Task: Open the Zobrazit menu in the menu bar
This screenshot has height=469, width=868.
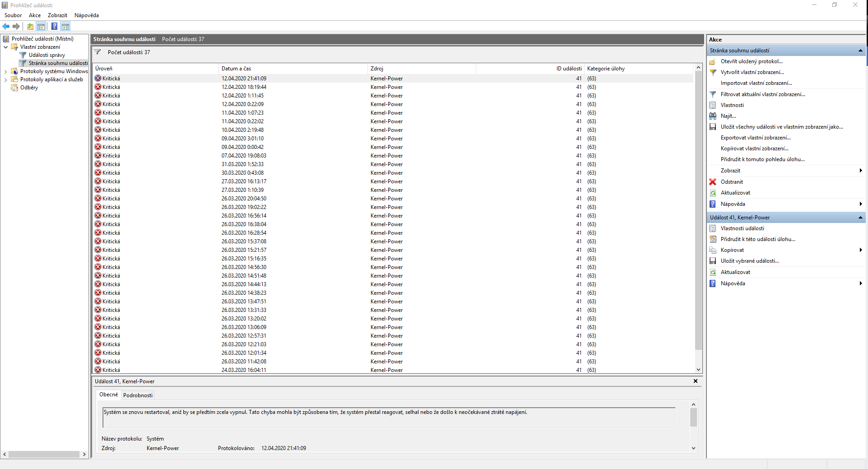Action: [57, 15]
